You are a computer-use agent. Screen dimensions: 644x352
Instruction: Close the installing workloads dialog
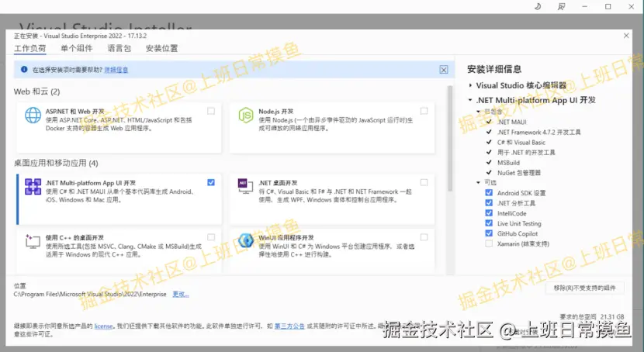(x=626, y=36)
